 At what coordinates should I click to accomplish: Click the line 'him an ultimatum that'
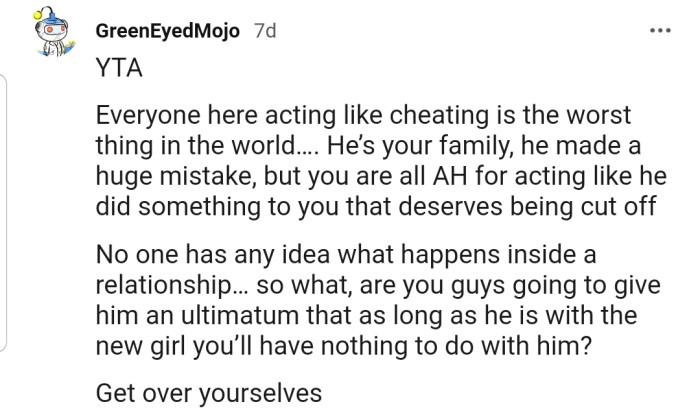[366, 315]
